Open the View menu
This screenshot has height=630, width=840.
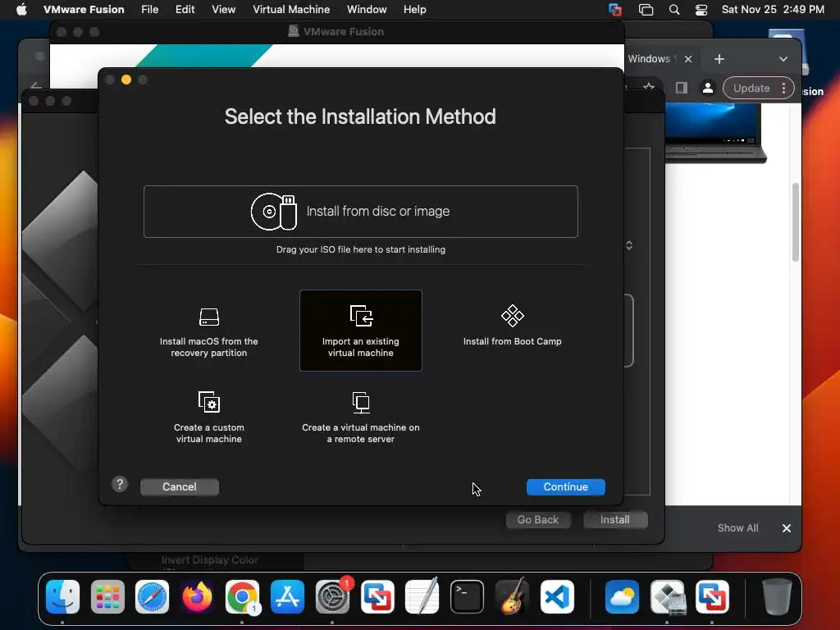pos(223,9)
